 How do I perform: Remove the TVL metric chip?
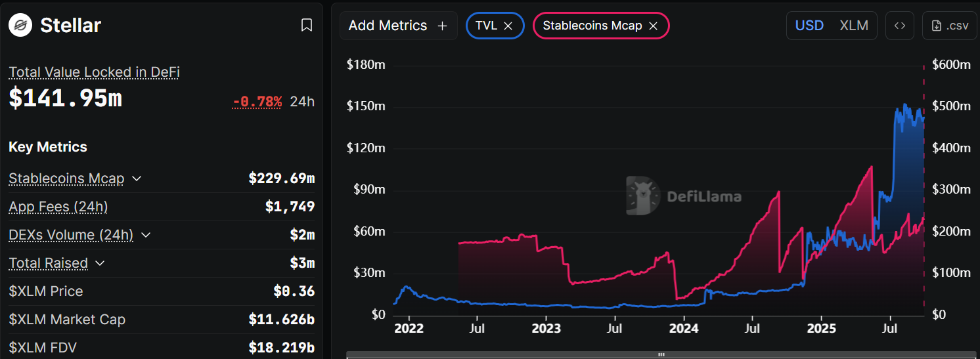(x=508, y=26)
